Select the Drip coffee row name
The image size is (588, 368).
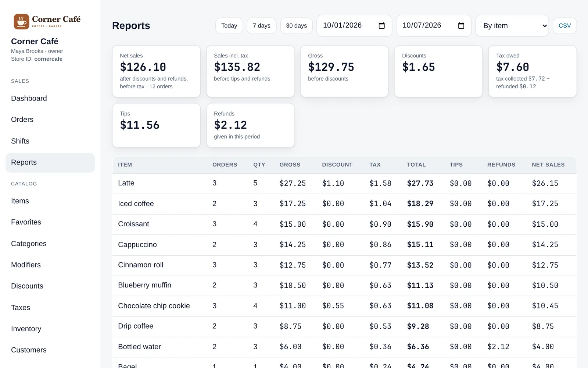click(x=136, y=326)
